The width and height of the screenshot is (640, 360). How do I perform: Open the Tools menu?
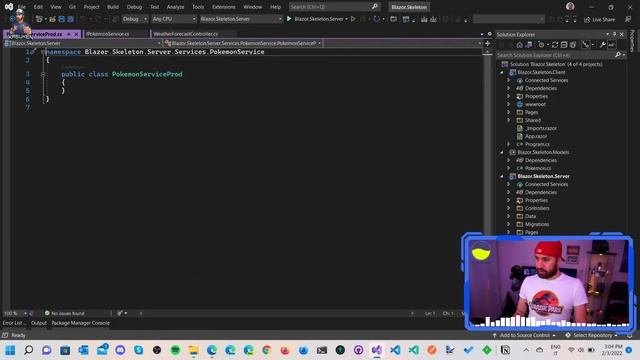[198, 7]
